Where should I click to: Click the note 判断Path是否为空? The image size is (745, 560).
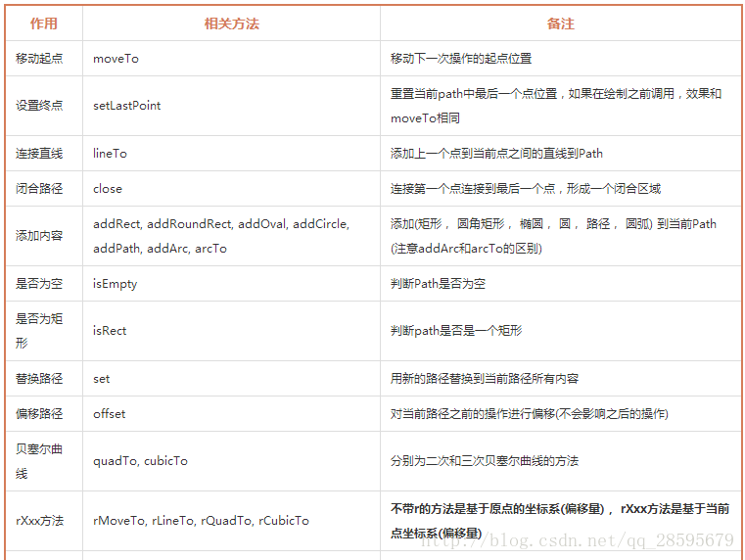(438, 284)
